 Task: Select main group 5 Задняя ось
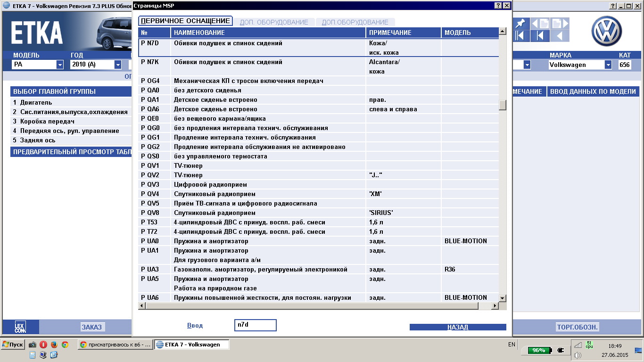coord(71,140)
